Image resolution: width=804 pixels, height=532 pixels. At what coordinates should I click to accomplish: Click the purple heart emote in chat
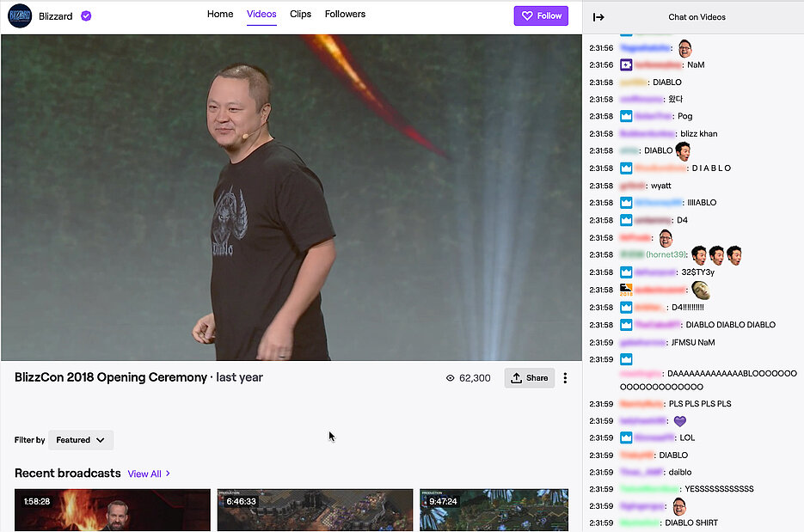click(x=680, y=421)
